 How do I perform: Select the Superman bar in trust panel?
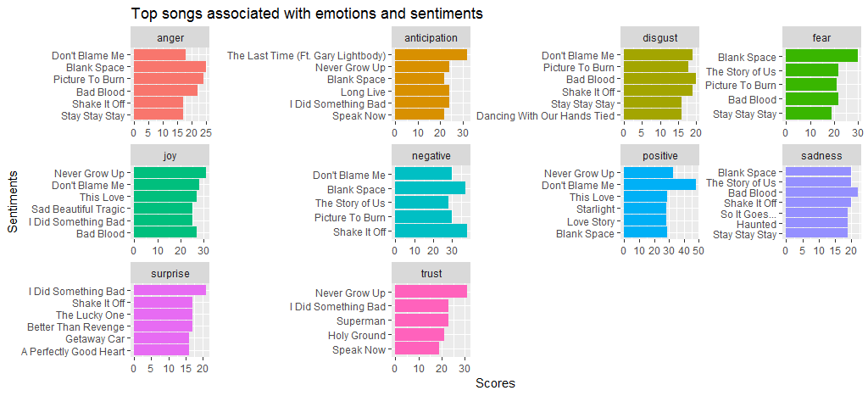(x=421, y=321)
